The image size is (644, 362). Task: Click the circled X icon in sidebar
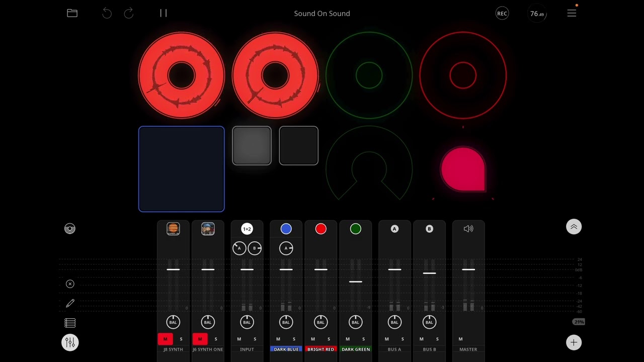(70, 284)
